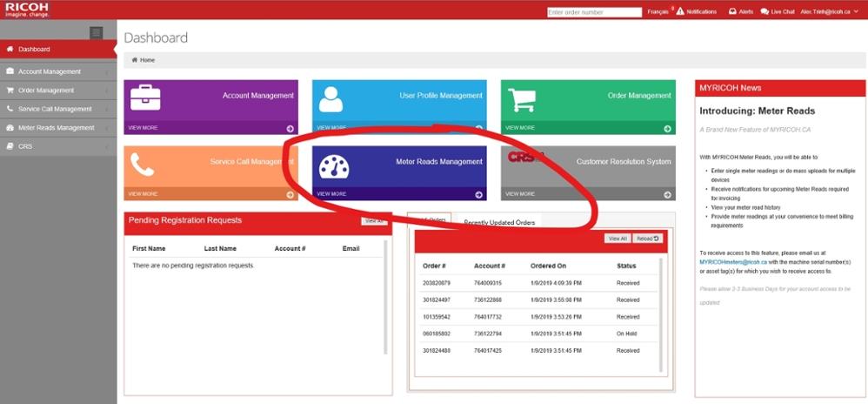Click order number 301824480
This screenshot has height=404, width=868.
437,351
